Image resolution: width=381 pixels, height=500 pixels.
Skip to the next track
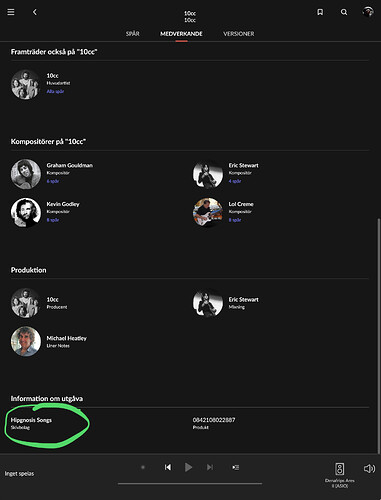(x=210, y=467)
